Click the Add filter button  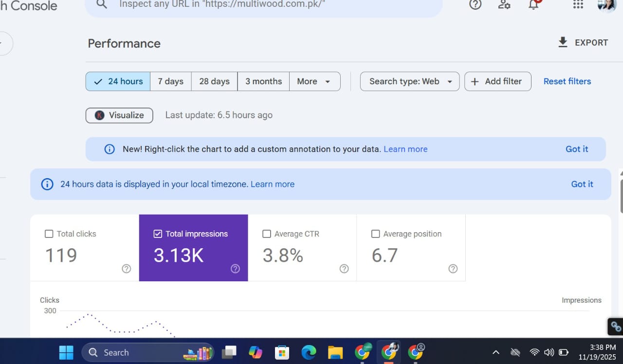tap(497, 81)
